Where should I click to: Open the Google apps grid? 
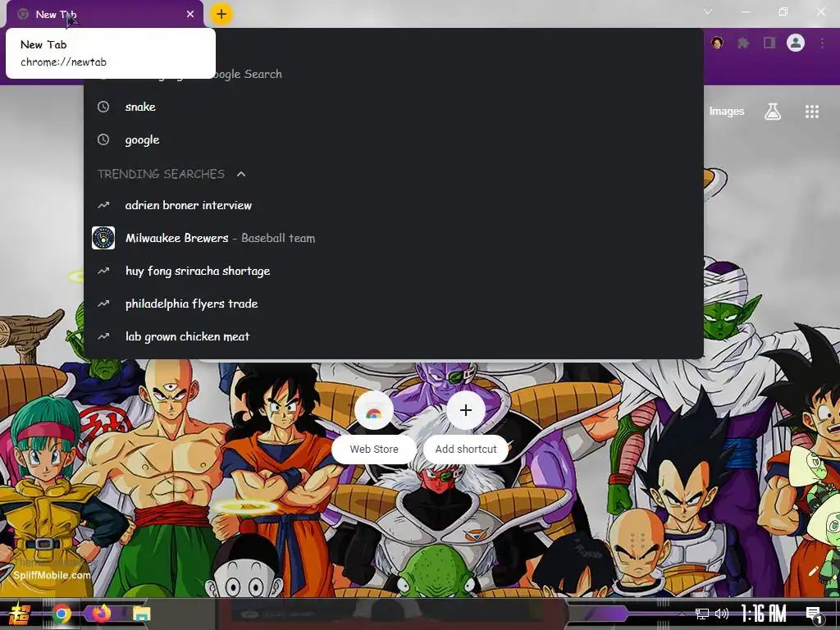click(x=811, y=112)
